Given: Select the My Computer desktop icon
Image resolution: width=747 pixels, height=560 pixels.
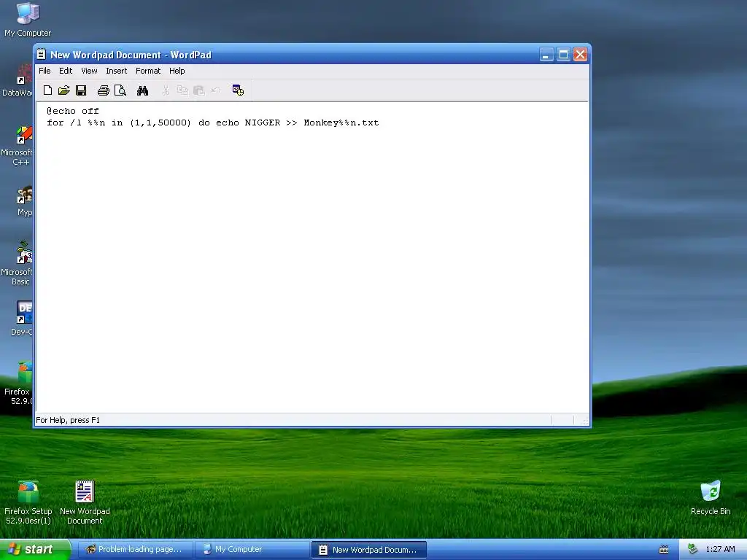Looking at the screenshot, I should (x=28, y=20).
